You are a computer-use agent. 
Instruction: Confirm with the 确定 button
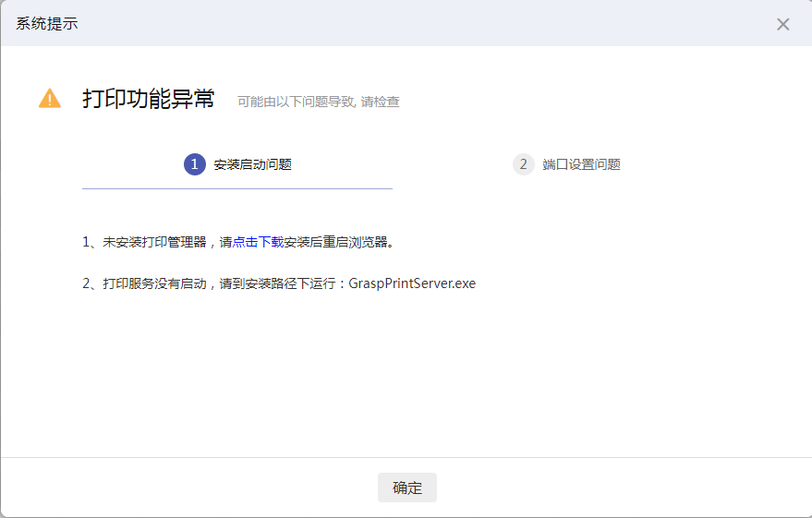pyautogui.click(x=407, y=488)
